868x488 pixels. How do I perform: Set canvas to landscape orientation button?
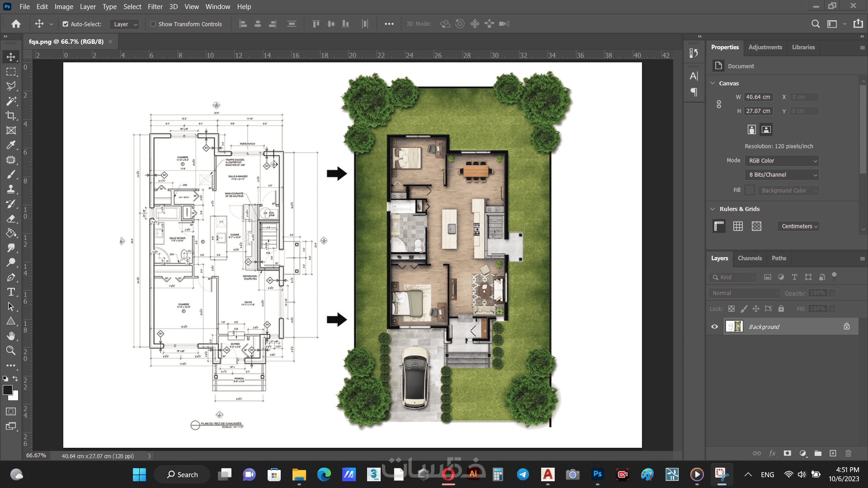click(x=766, y=130)
